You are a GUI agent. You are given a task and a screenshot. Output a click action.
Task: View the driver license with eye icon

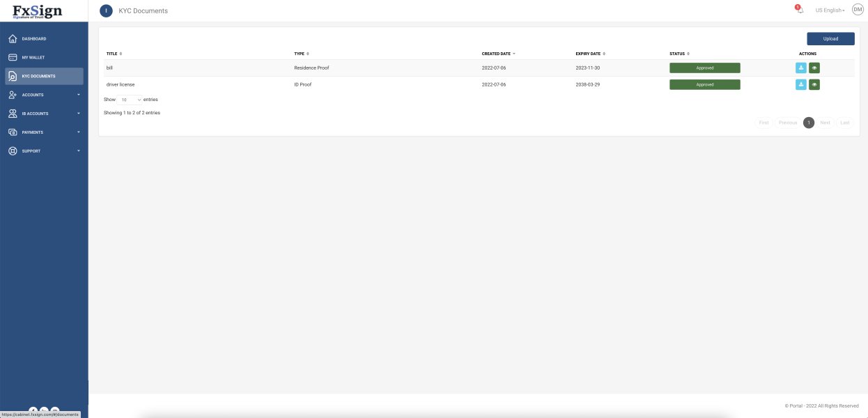click(x=814, y=84)
